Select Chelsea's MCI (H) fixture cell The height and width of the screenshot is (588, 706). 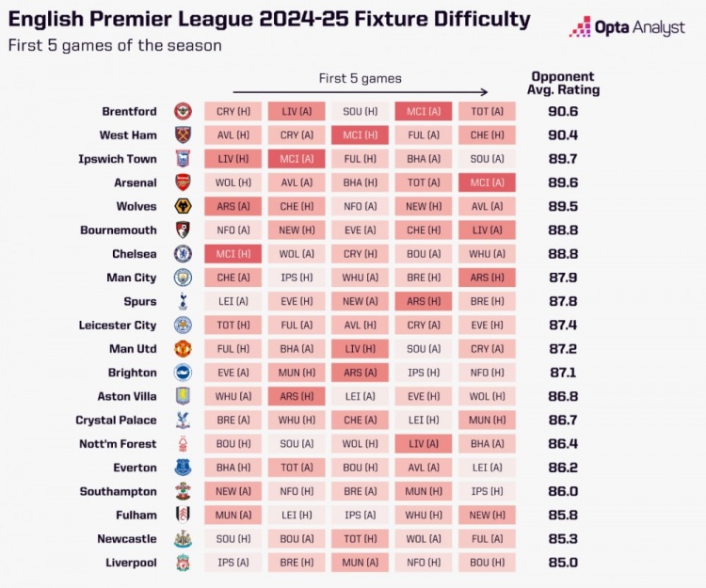pyautogui.click(x=233, y=254)
